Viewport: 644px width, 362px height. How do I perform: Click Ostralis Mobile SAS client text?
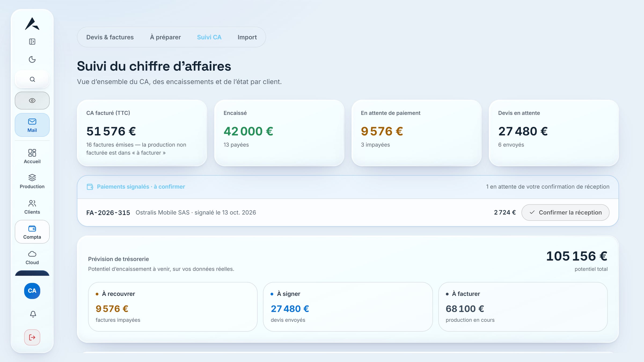(163, 212)
